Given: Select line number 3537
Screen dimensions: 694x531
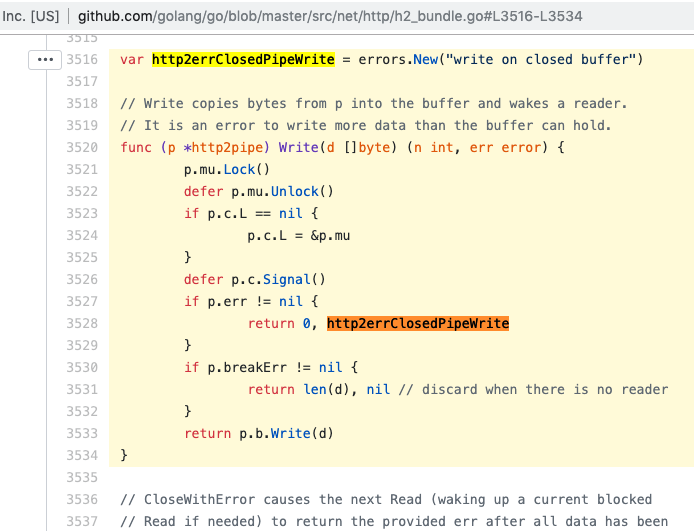Looking at the screenshot, I should tap(82, 521).
